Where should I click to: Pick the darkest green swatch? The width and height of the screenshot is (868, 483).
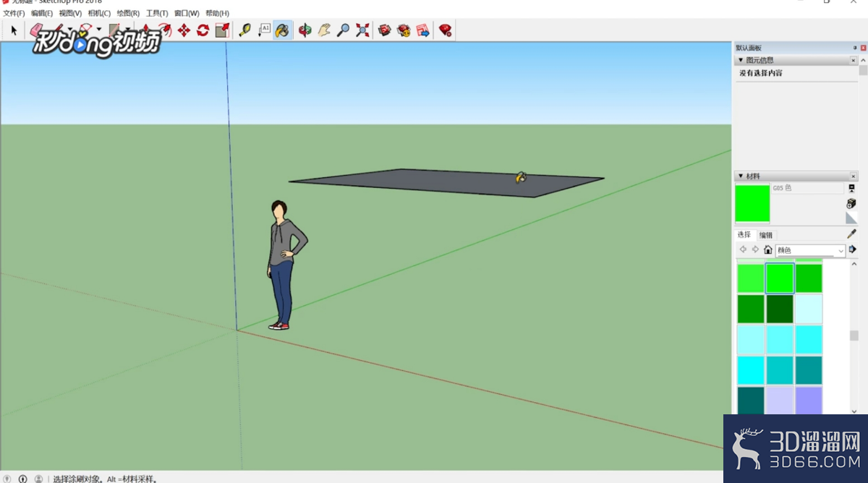pyautogui.click(x=780, y=309)
